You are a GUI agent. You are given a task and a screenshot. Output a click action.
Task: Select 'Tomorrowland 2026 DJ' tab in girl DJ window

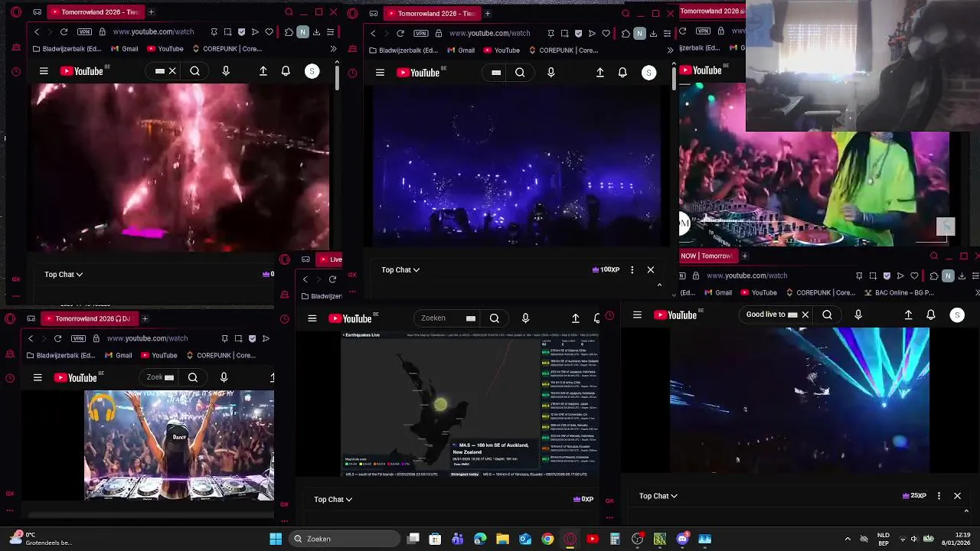88,318
